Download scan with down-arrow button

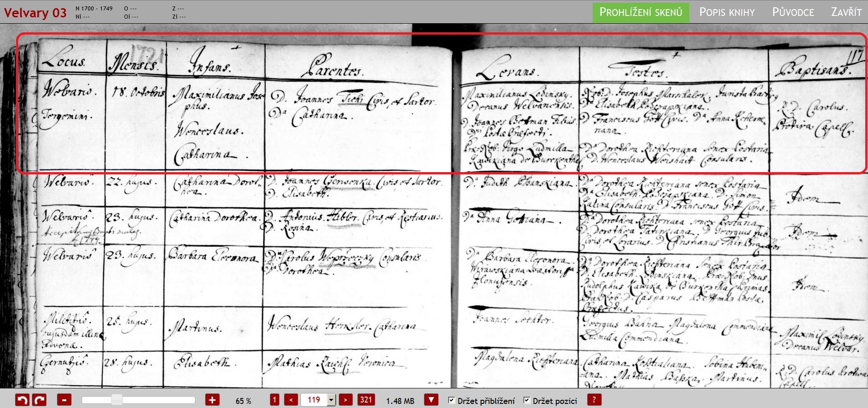tap(431, 400)
